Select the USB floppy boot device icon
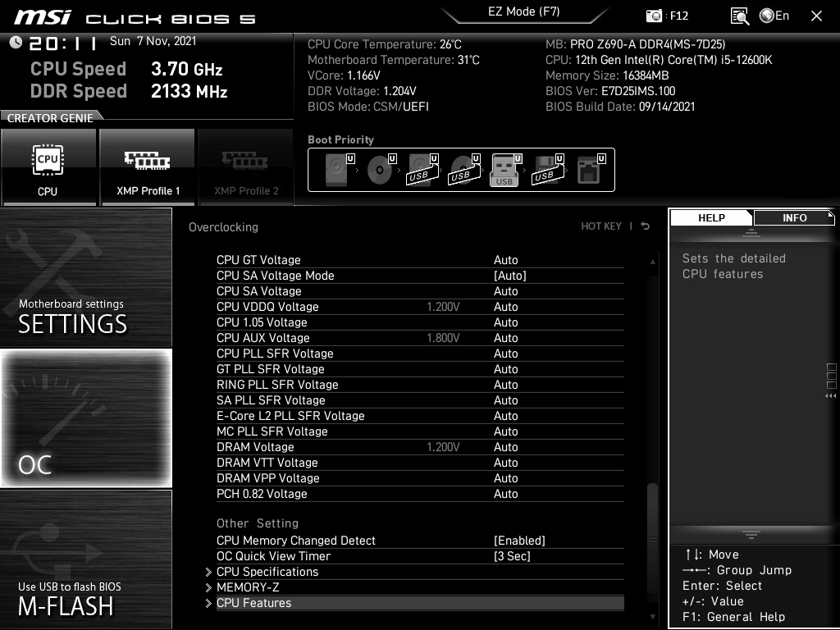Viewport: 840px width, 630px height. [x=547, y=170]
